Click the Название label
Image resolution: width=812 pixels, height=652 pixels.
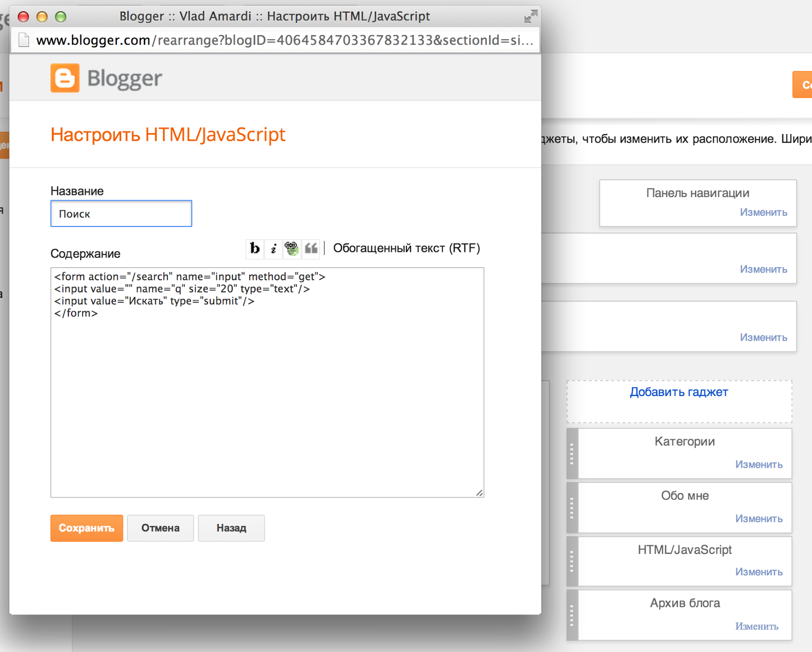(x=77, y=191)
